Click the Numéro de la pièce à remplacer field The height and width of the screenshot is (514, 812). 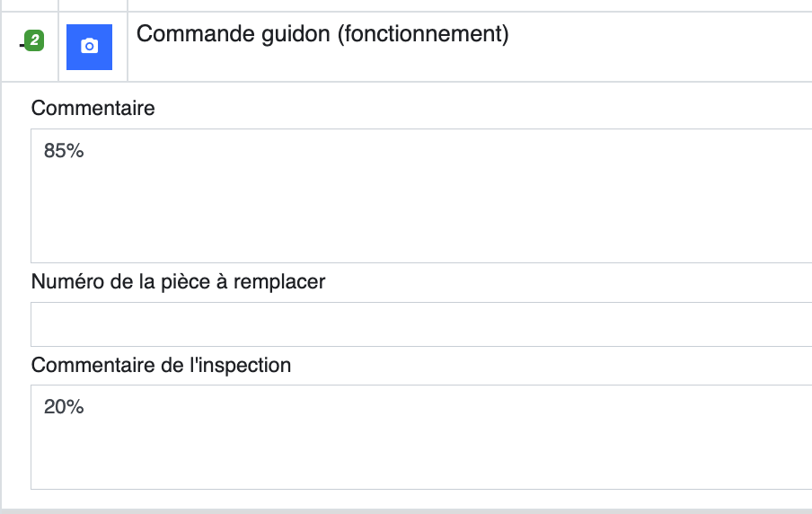(421, 324)
